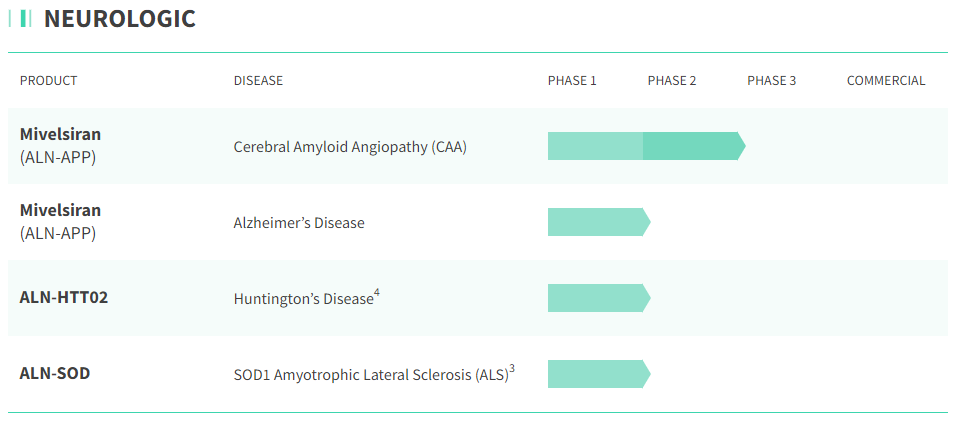Click the PHASE 3 column header
This screenshot has width=954, height=423.
pos(771,81)
